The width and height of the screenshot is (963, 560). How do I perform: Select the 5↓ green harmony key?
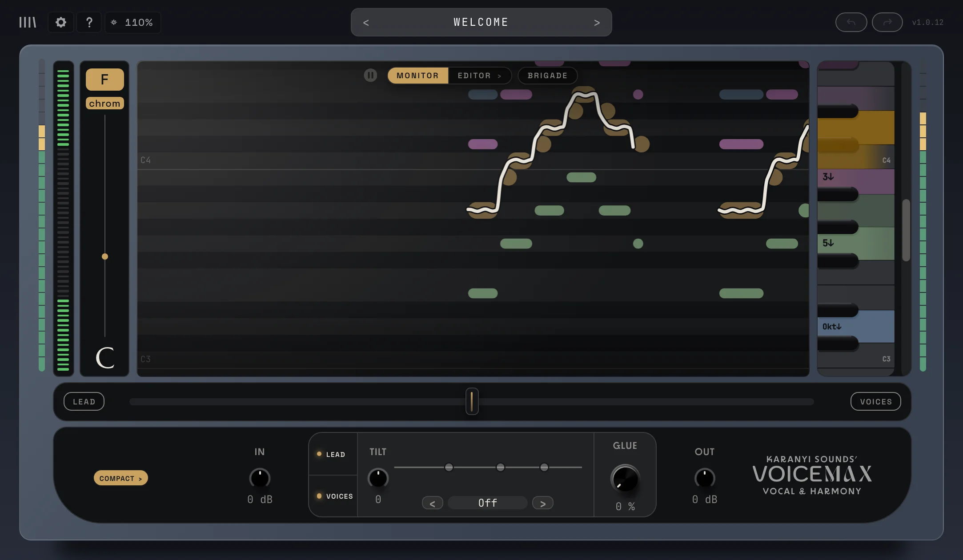pyautogui.click(x=856, y=244)
